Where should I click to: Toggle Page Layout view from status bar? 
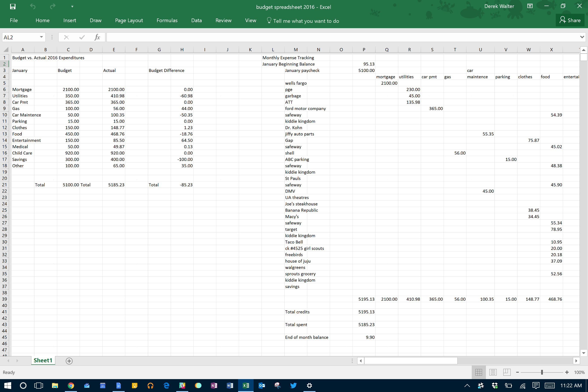tap(493, 372)
